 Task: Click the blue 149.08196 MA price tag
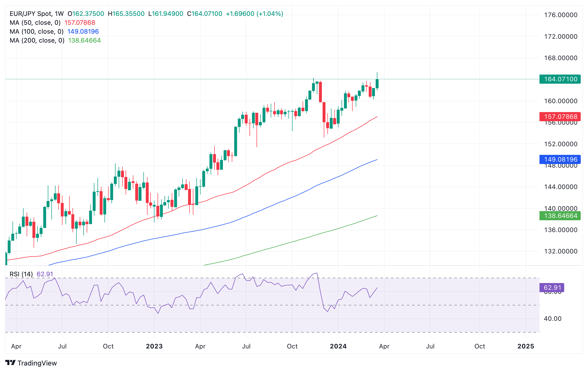pyautogui.click(x=560, y=160)
